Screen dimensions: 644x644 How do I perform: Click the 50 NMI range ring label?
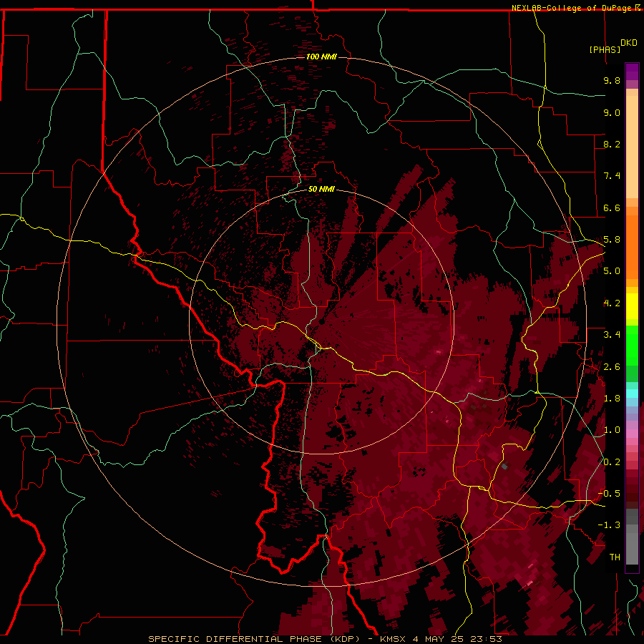[321, 189]
